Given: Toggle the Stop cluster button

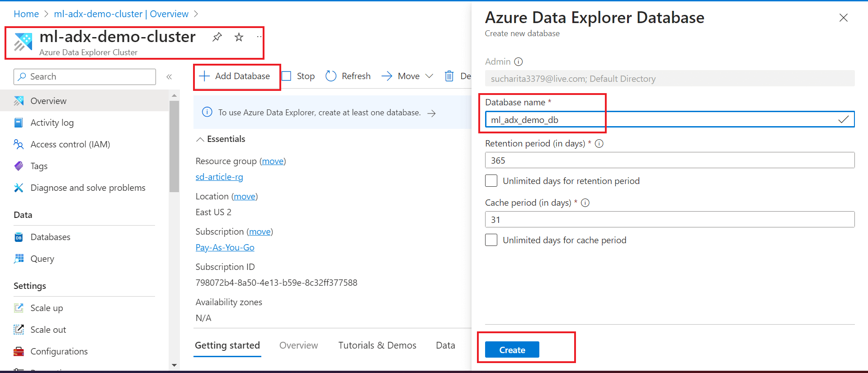Looking at the screenshot, I should coord(298,76).
